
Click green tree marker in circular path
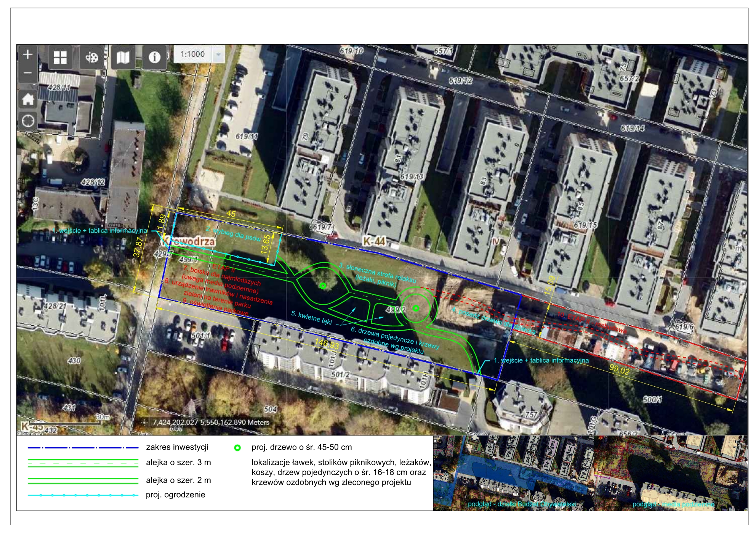(416, 308)
